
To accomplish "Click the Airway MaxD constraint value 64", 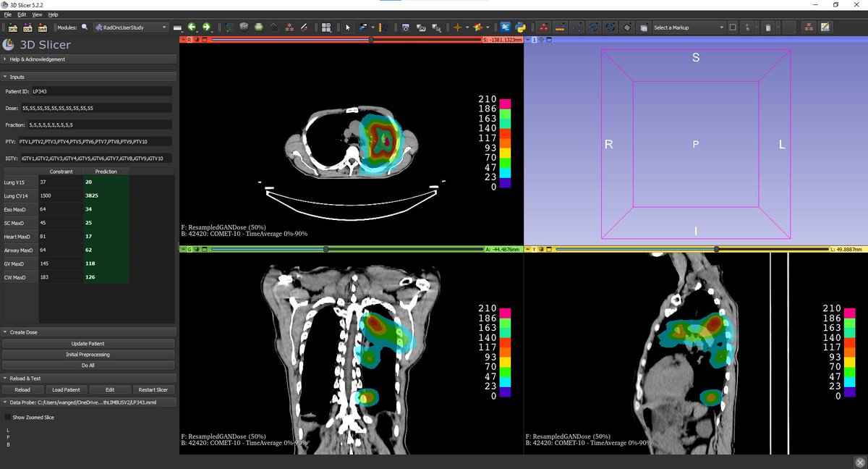I will coord(60,250).
